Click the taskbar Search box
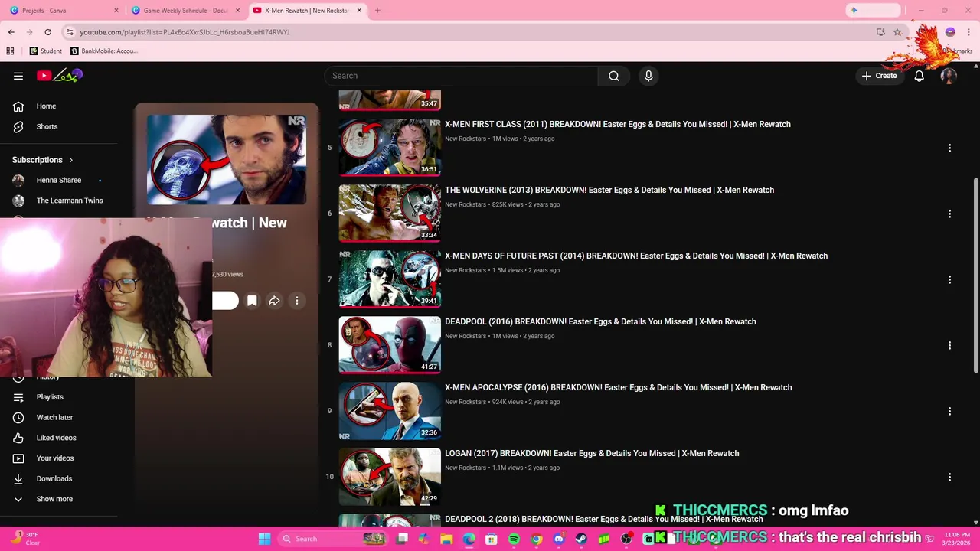Image resolution: width=980 pixels, height=551 pixels. 333,539
